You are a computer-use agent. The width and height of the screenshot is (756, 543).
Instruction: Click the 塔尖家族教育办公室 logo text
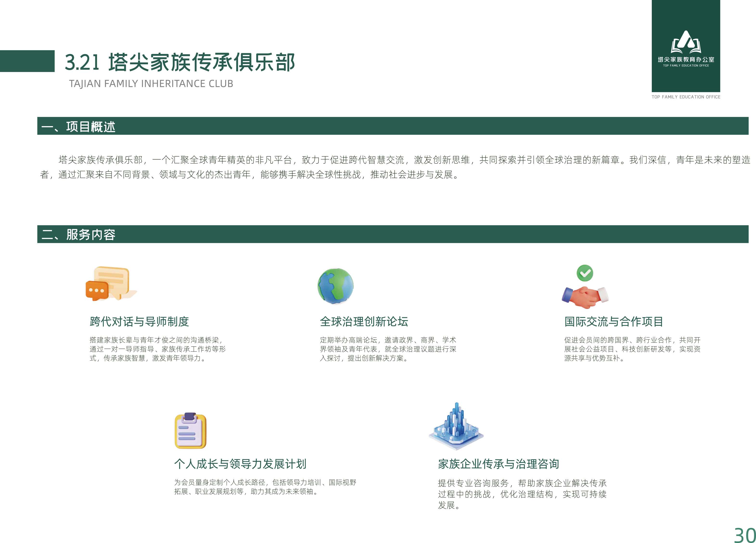click(x=686, y=60)
